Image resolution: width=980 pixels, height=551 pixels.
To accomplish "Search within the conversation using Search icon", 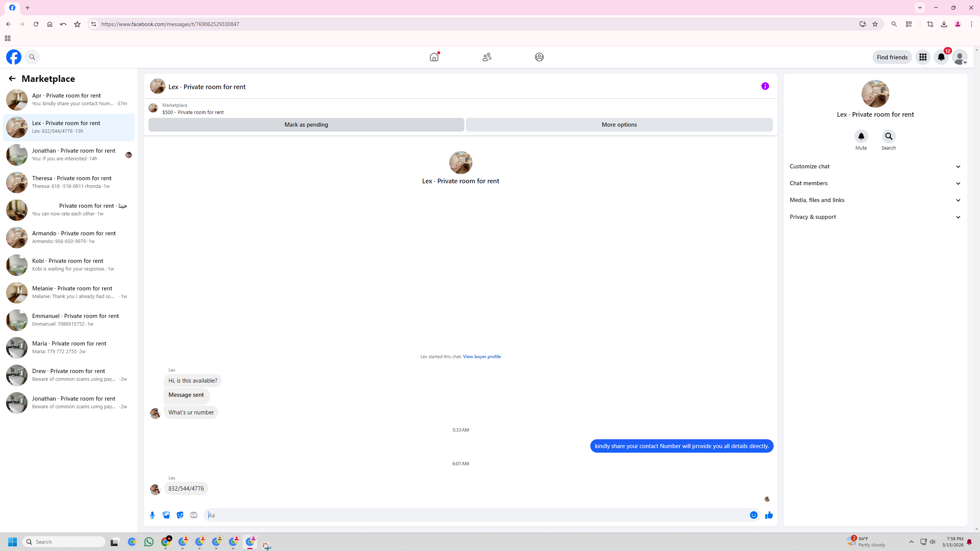I will pos(889,136).
